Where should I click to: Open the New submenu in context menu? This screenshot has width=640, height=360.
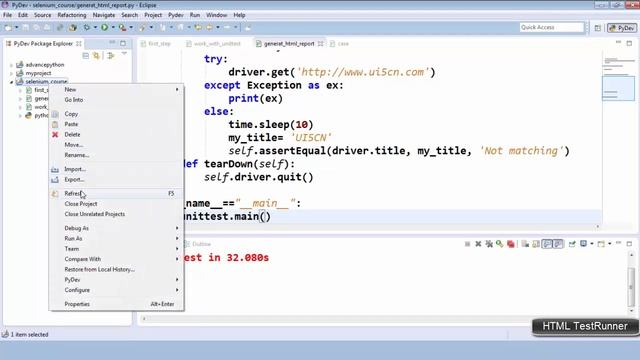(116, 89)
